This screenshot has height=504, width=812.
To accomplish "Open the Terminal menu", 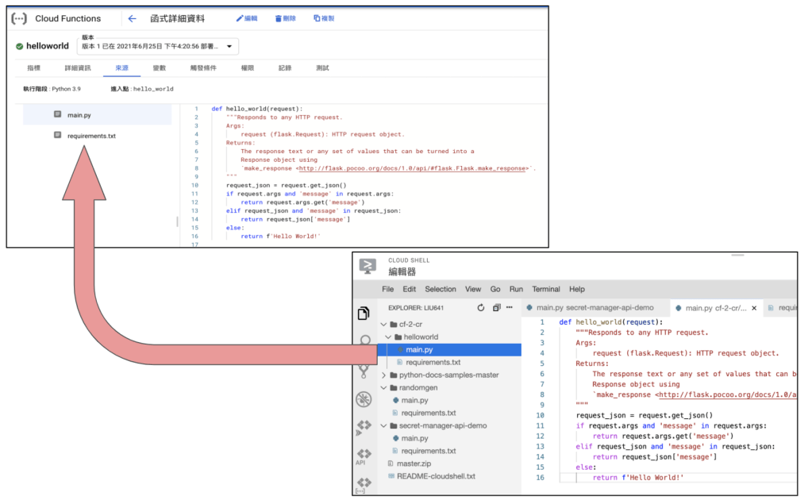I will coord(545,289).
